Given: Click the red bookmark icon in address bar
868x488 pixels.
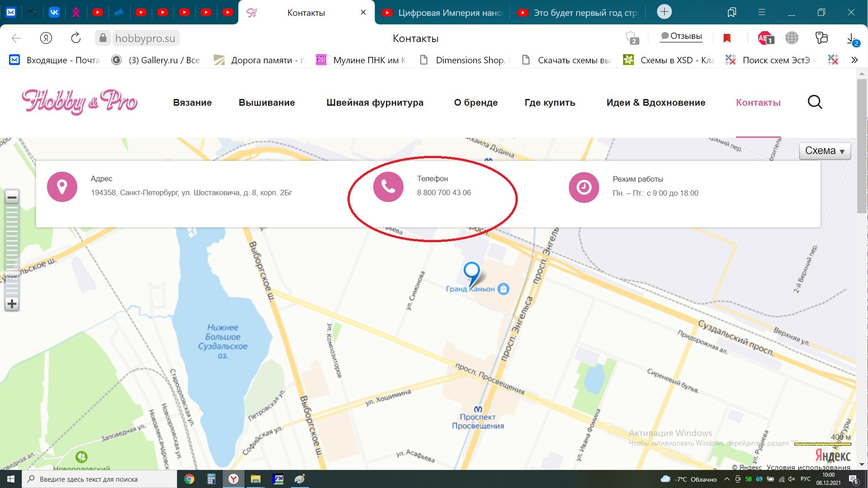Looking at the screenshot, I should pos(727,38).
